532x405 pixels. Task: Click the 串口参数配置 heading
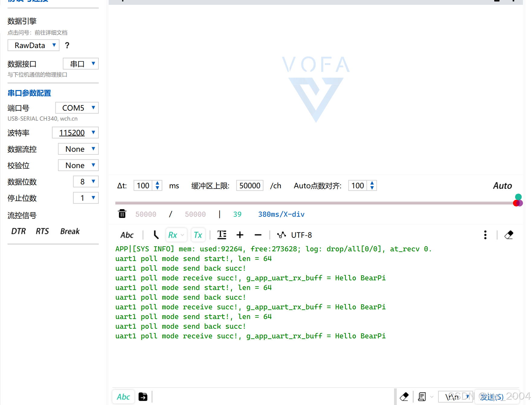click(x=29, y=93)
